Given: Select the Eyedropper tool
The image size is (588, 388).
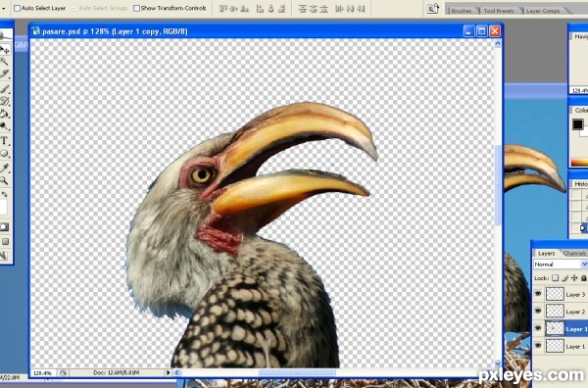Looking at the screenshot, I should tap(5, 168).
